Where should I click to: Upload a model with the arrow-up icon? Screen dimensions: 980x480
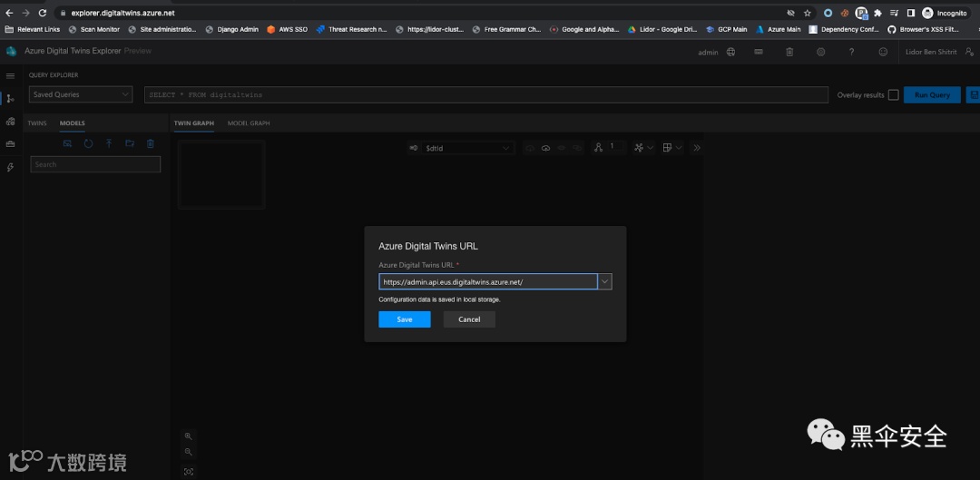109,143
